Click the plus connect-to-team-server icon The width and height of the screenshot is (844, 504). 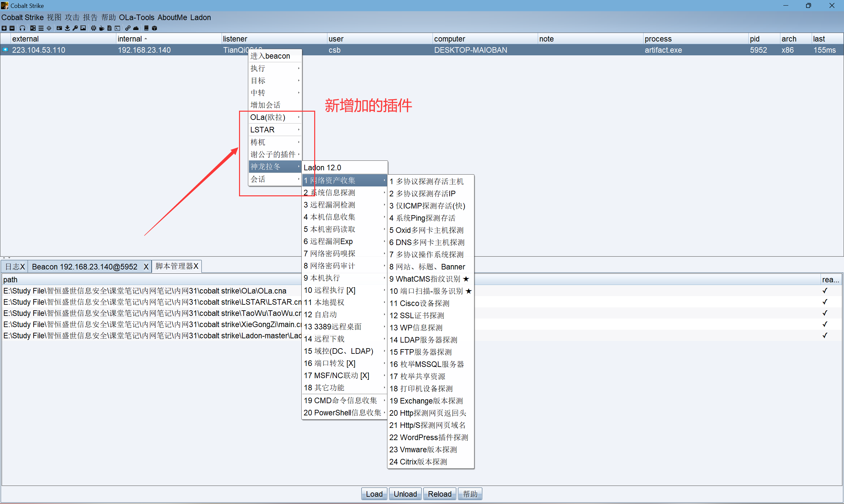pyautogui.click(x=4, y=28)
